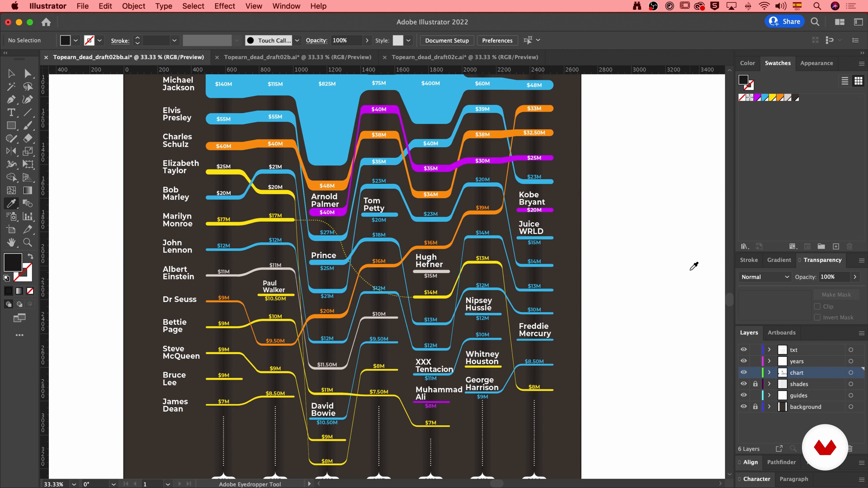Expand the chart layer contents
The width and height of the screenshot is (868, 488).
pos(769,373)
